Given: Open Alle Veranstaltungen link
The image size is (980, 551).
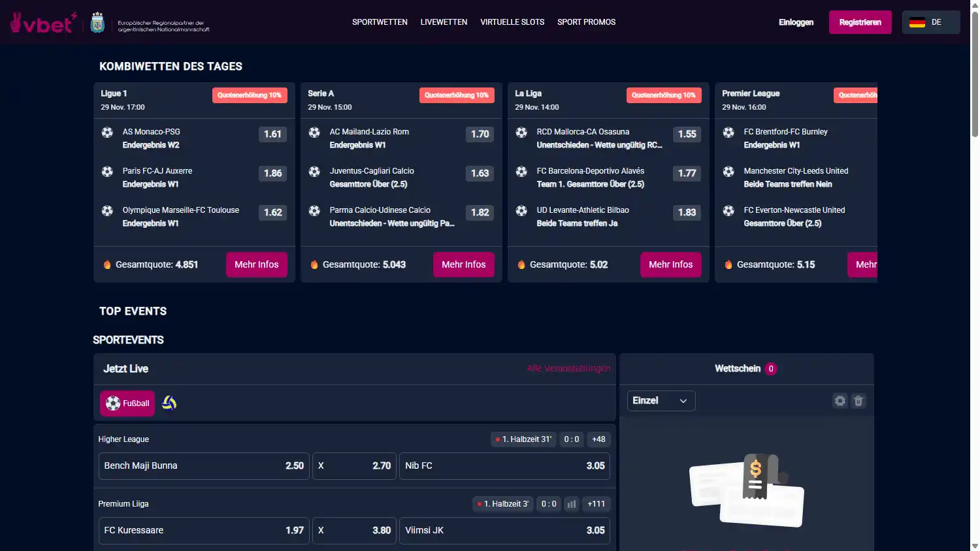Looking at the screenshot, I should 569,368.
